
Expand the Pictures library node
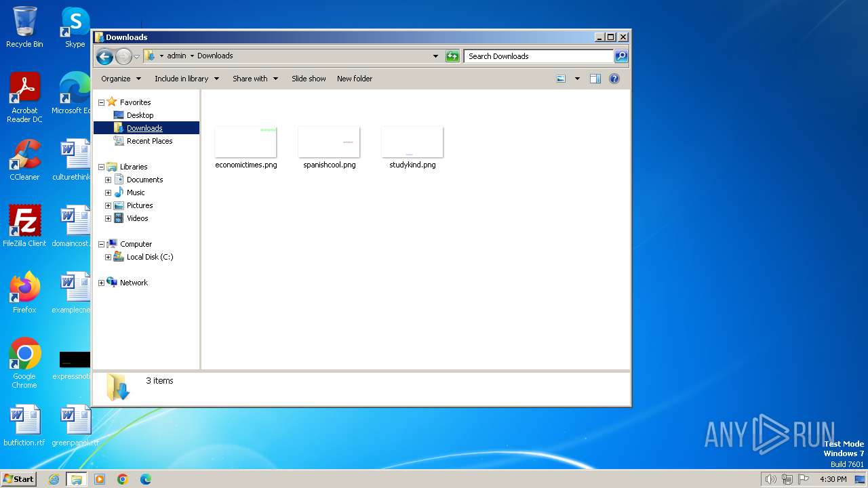coord(108,205)
